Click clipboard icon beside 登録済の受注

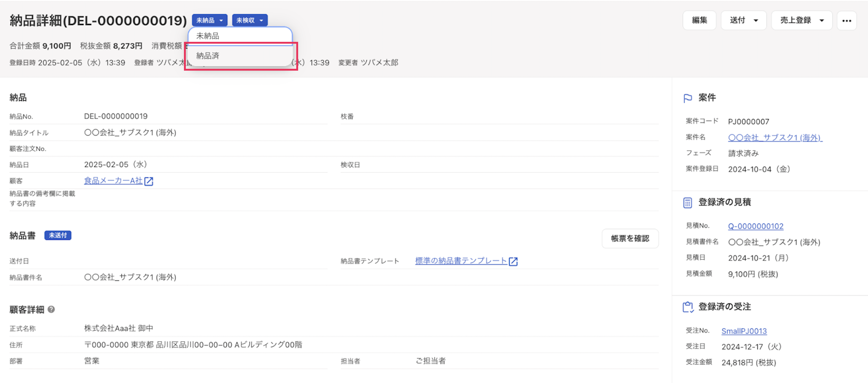pyautogui.click(x=688, y=307)
